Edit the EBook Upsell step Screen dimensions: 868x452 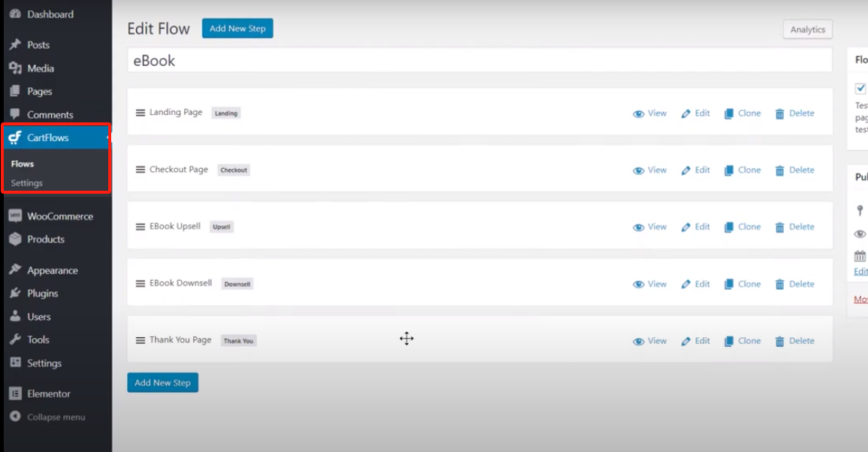696,227
